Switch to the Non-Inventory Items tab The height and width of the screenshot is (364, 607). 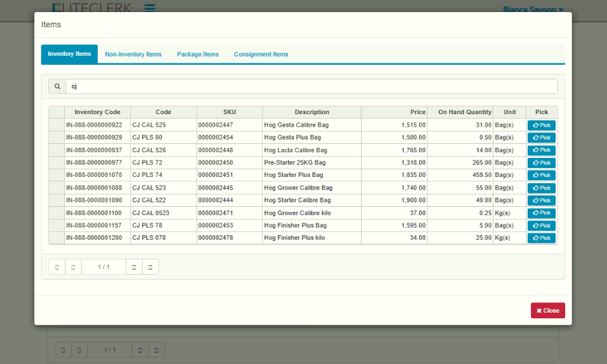coord(133,55)
